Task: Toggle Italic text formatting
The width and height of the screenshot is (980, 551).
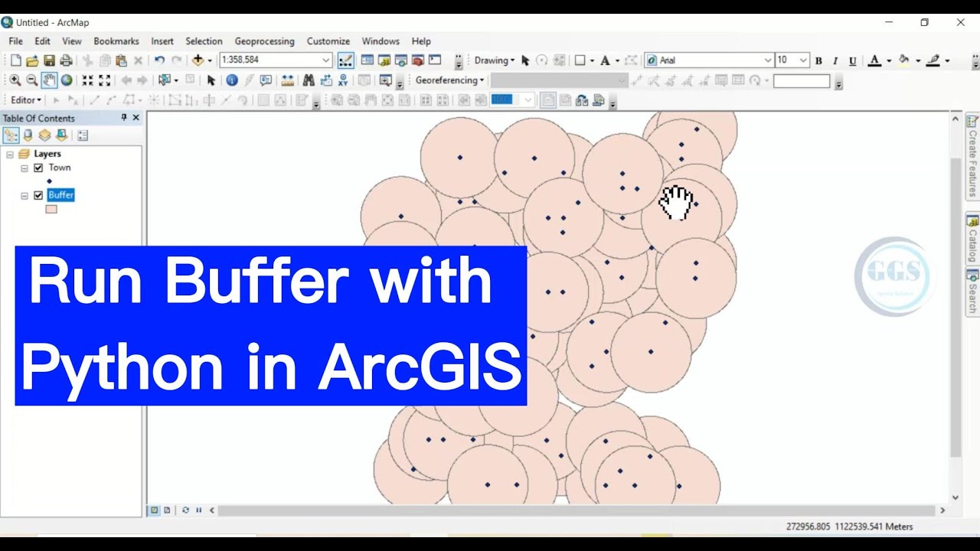Action: [835, 60]
